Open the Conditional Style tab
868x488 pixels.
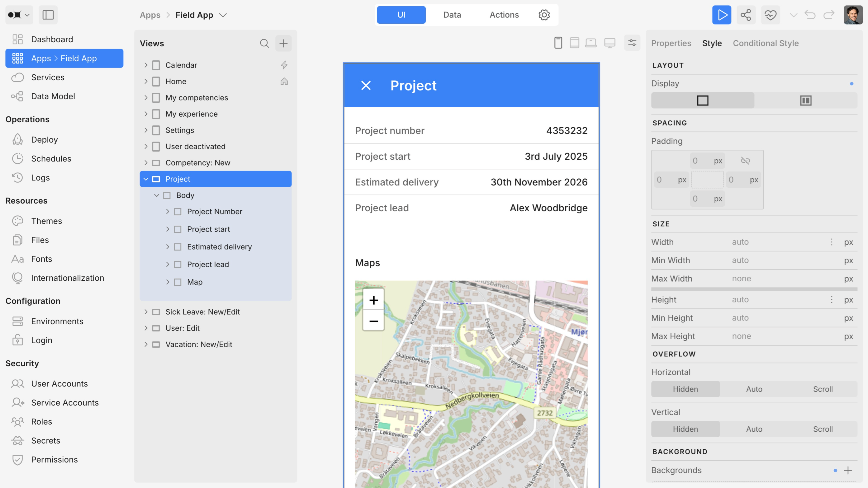coord(766,44)
